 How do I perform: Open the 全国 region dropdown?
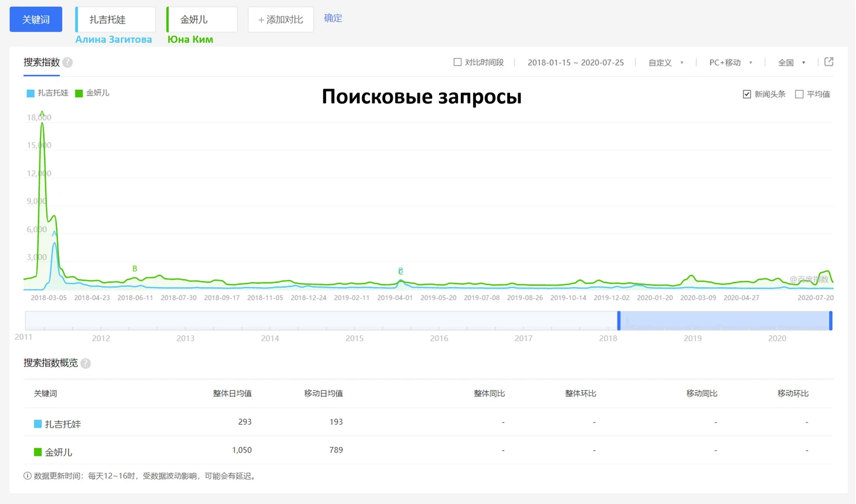(x=792, y=63)
